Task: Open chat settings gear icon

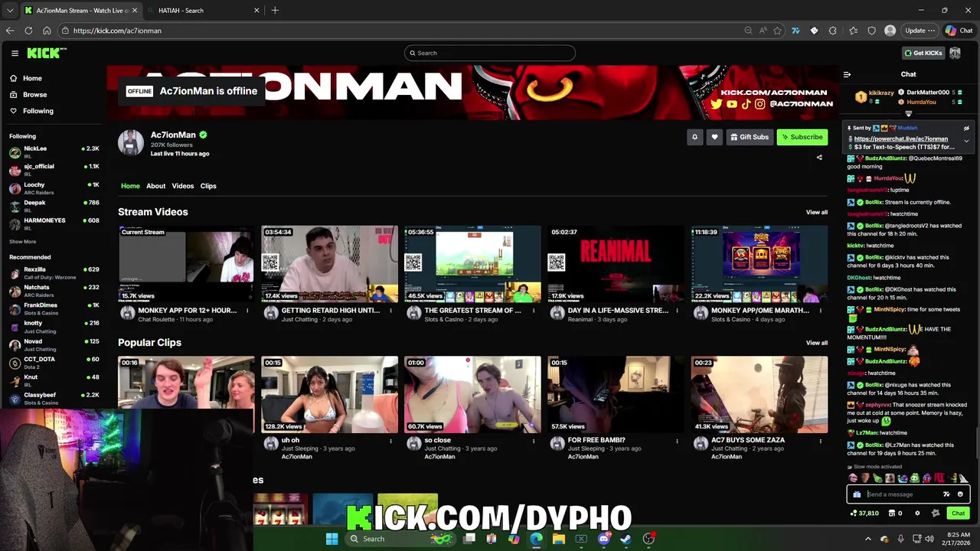Action: [x=917, y=514]
